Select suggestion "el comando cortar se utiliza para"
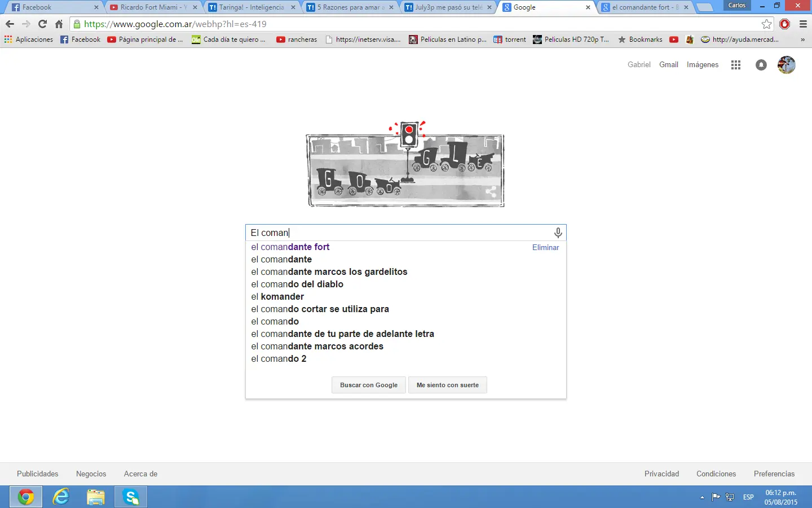Screen dimensions: 812x508 320,309
